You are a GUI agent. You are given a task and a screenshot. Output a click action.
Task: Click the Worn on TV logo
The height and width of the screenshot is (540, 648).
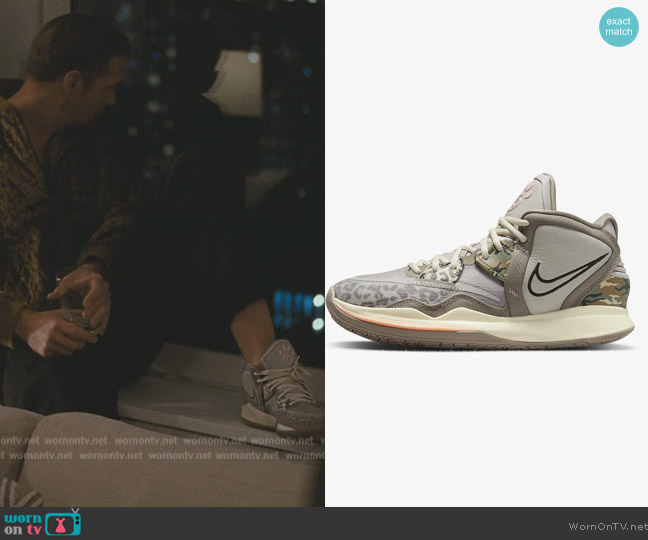[42, 523]
